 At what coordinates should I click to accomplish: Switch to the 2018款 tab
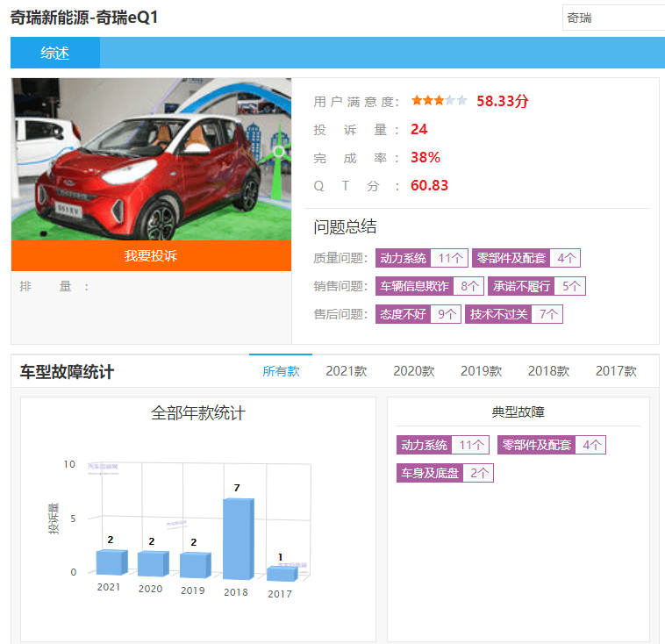coord(548,371)
